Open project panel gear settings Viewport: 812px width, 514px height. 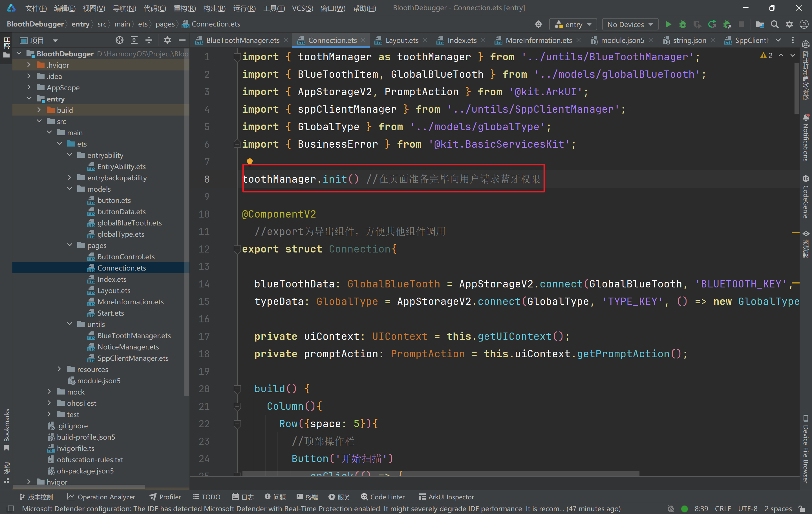pos(167,41)
